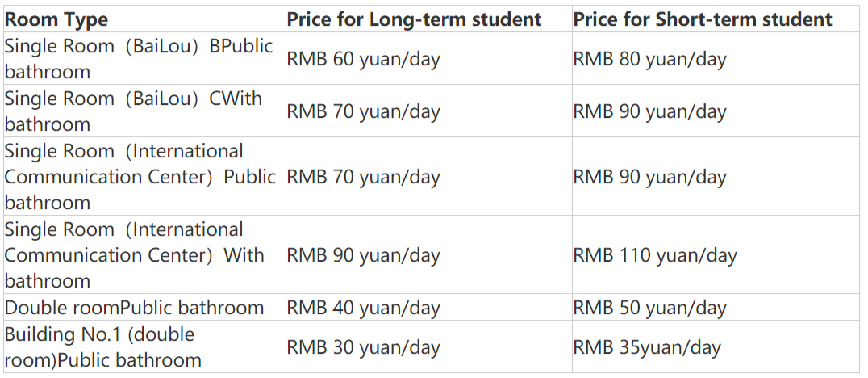Screen dimensions: 868x378
Task: Select International Communication Center Public bathroom cell
Action: (x=139, y=177)
